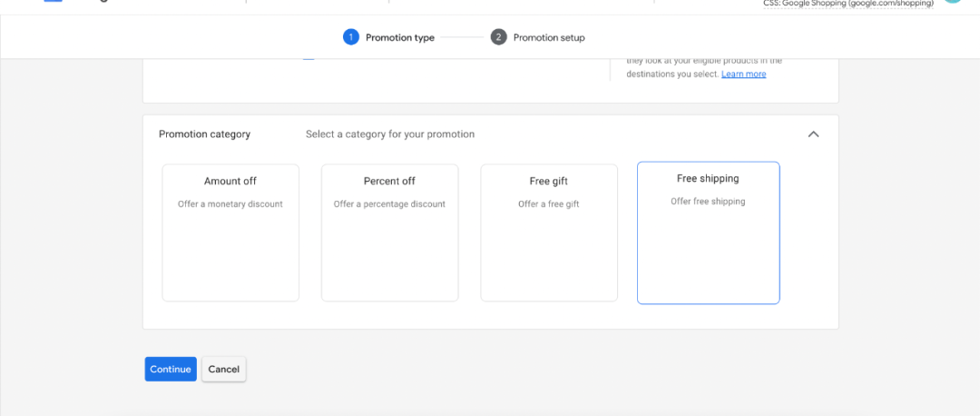Jump to the Promotion setup step
Screen dimensions: 980x416
(549, 38)
